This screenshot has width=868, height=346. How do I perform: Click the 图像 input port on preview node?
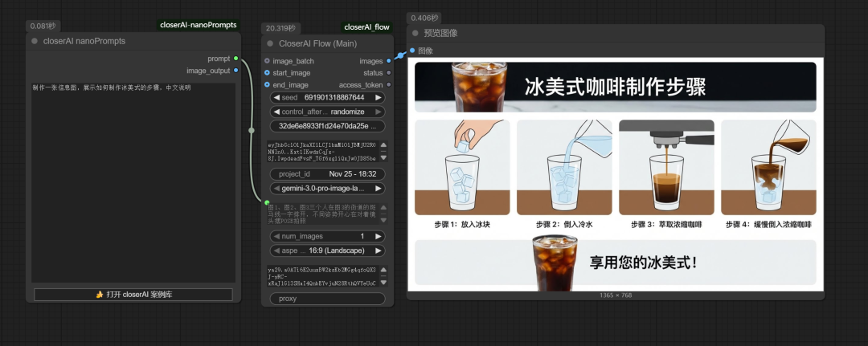412,51
